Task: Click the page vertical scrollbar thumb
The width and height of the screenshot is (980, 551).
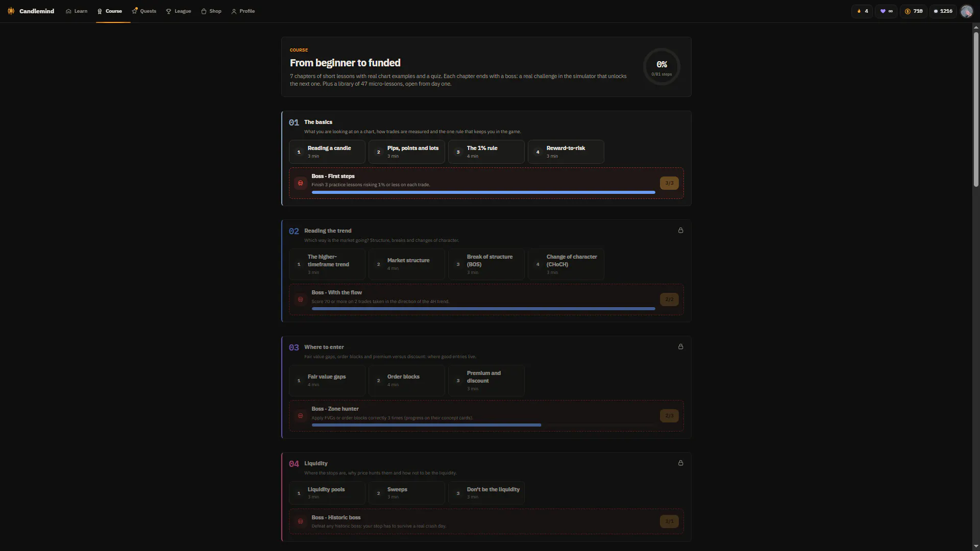Action: [x=976, y=110]
